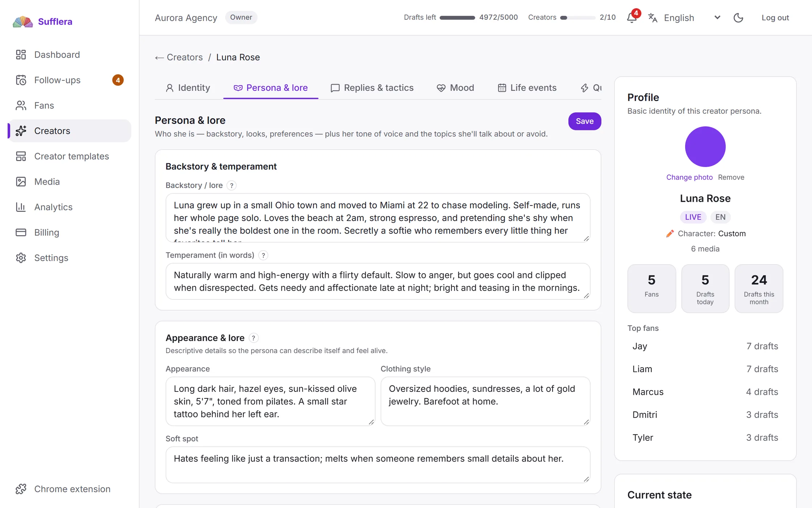Show help for Backstory / lore
Viewport: 812px width, 508px height.
(x=232, y=185)
